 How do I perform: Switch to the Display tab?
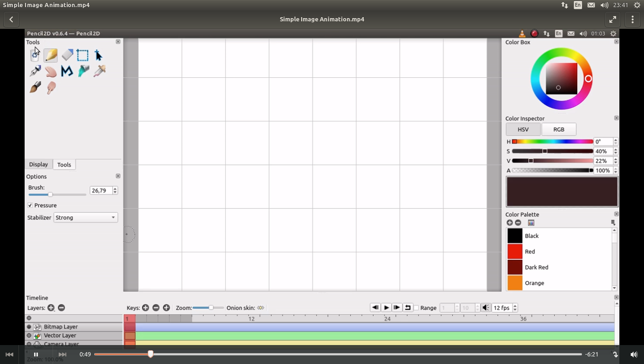[x=38, y=164]
